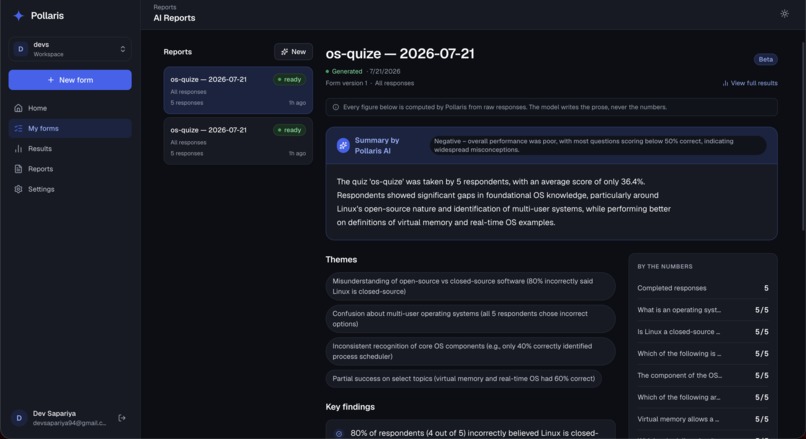Click the Reports breadcrumb at top
This screenshot has width=806, height=439.
(164, 7)
